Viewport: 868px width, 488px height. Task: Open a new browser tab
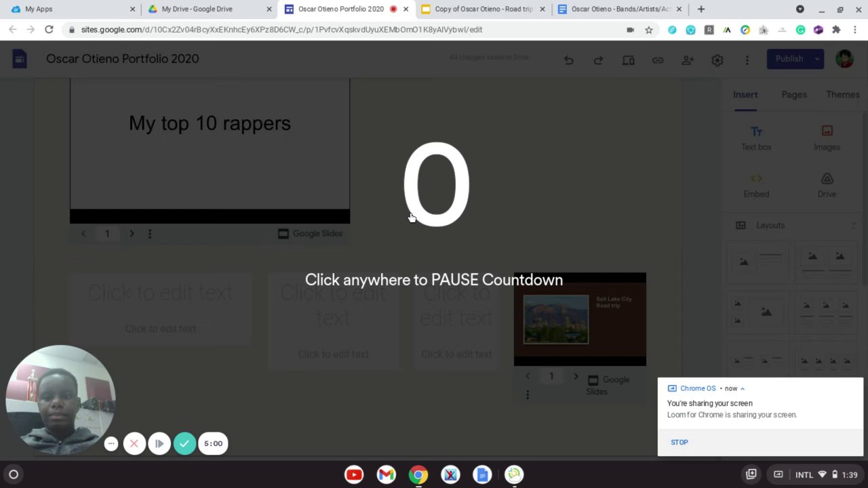[701, 9]
